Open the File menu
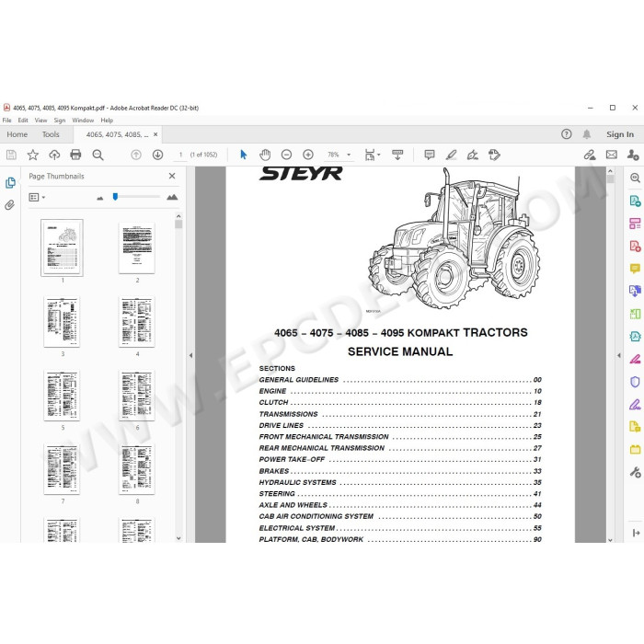644x644 pixels. pyautogui.click(x=7, y=121)
